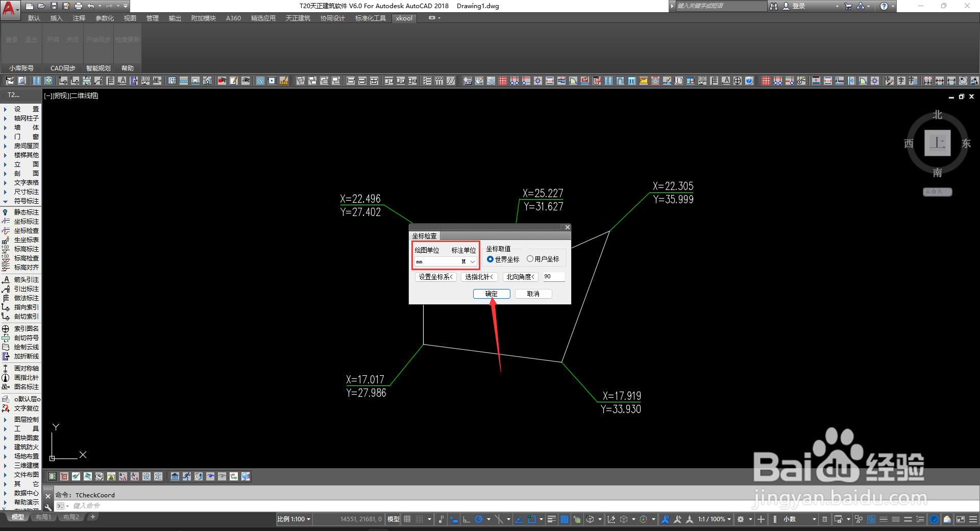Open the 比例 1:100 scale dropdown
The width and height of the screenshot is (980, 531).
(293, 519)
